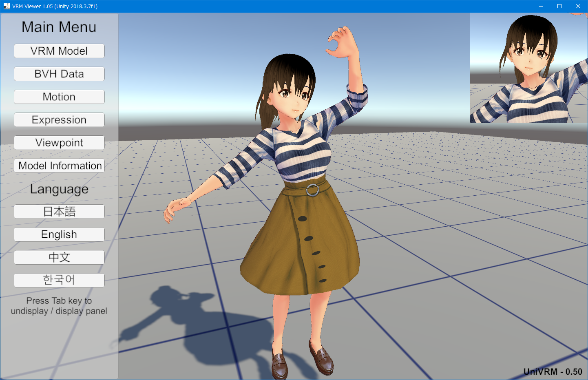This screenshot has height=380, width=588.
Task: Open the Viewpoint button
Action: (x=59, y=143)
